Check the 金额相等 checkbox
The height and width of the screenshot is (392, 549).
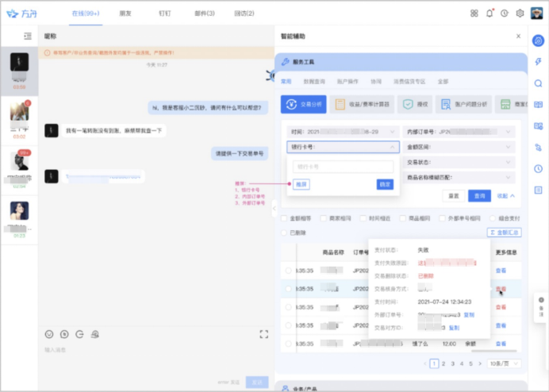(285, 217)
